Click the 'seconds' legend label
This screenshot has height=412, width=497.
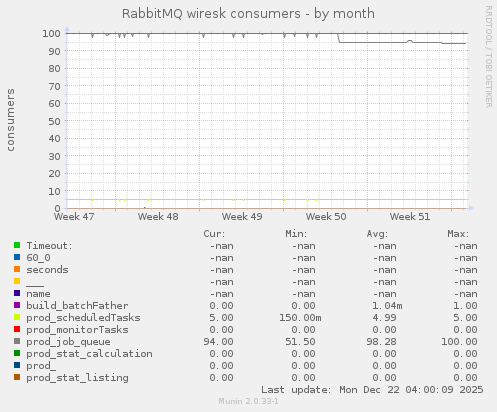(x=47, y=270)
